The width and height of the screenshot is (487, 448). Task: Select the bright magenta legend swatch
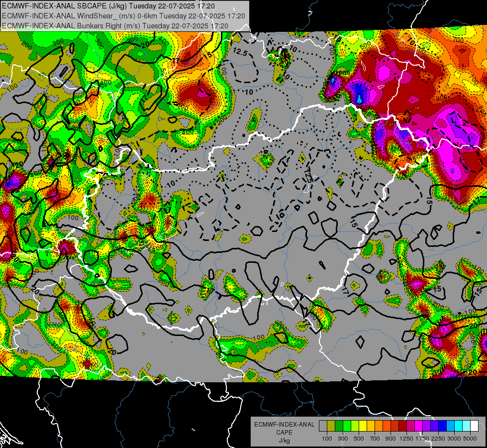pyautogui.click(x=419, y=426)
